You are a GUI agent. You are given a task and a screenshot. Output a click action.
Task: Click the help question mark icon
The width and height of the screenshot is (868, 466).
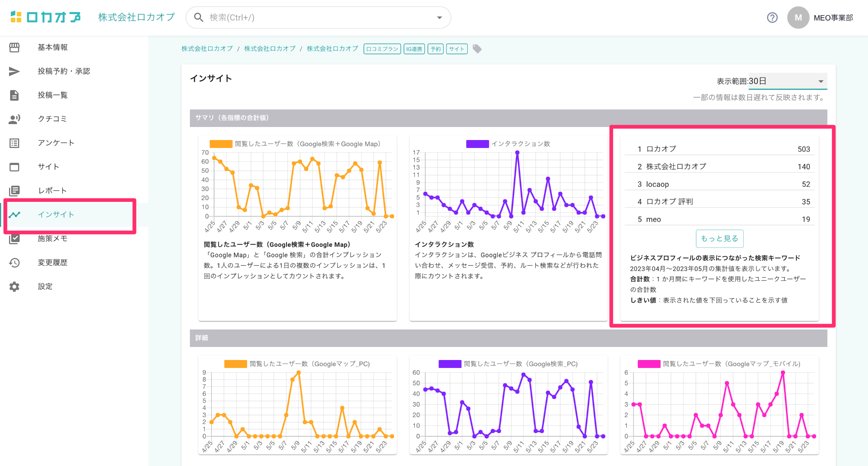pyautogui.click(x=772, y=17)
